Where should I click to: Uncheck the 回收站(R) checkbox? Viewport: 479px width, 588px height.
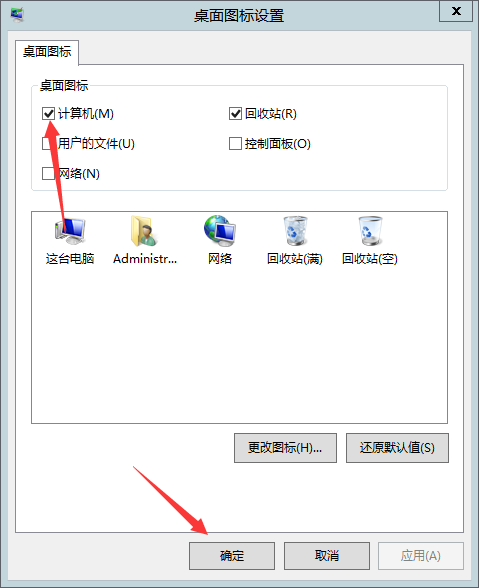235,113
